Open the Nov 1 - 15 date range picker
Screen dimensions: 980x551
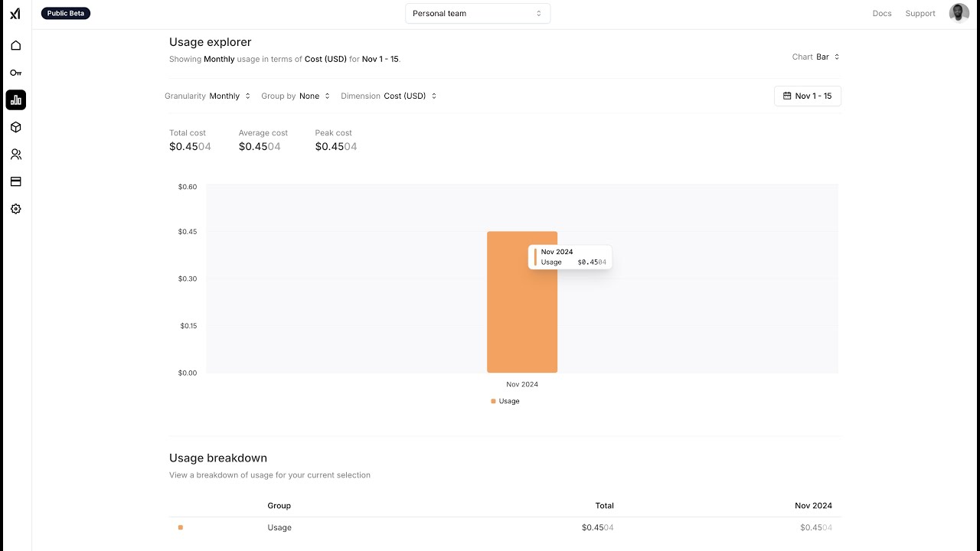click(807, 96)
